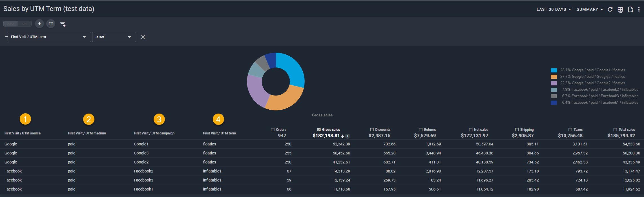Refresh the sales report
Image resolution: width=644 pixels, height=197 pixels.
coord(610,10)
